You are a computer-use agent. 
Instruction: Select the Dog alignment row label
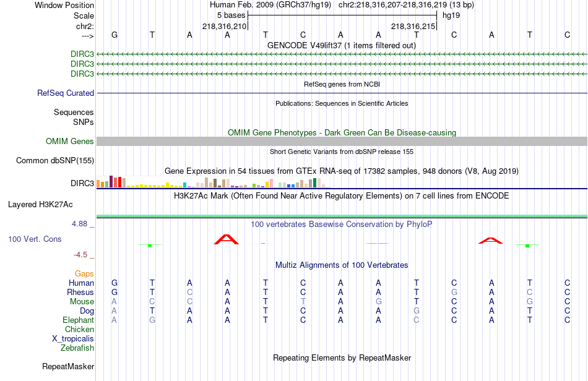(x=87, y=311)
